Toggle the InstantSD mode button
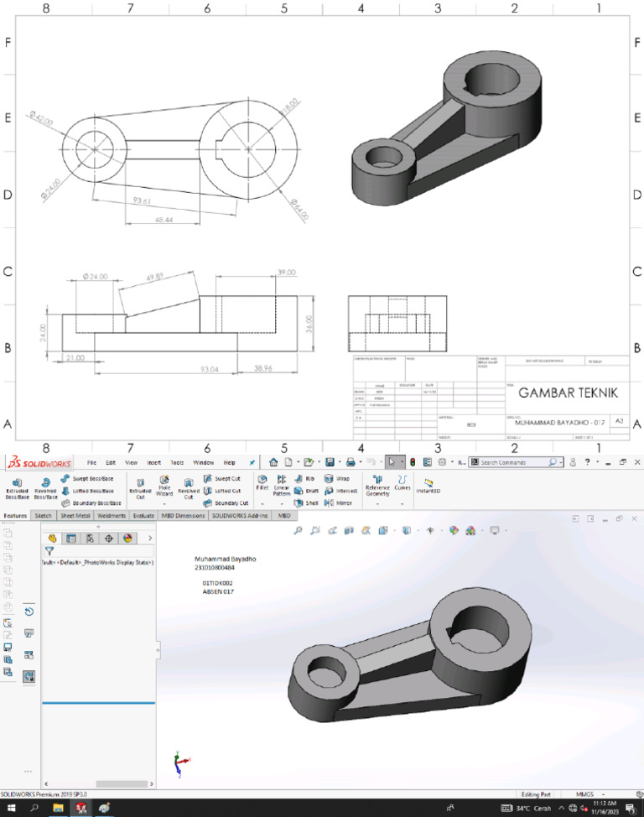This screenshot has width=644, height=817. 428,486
